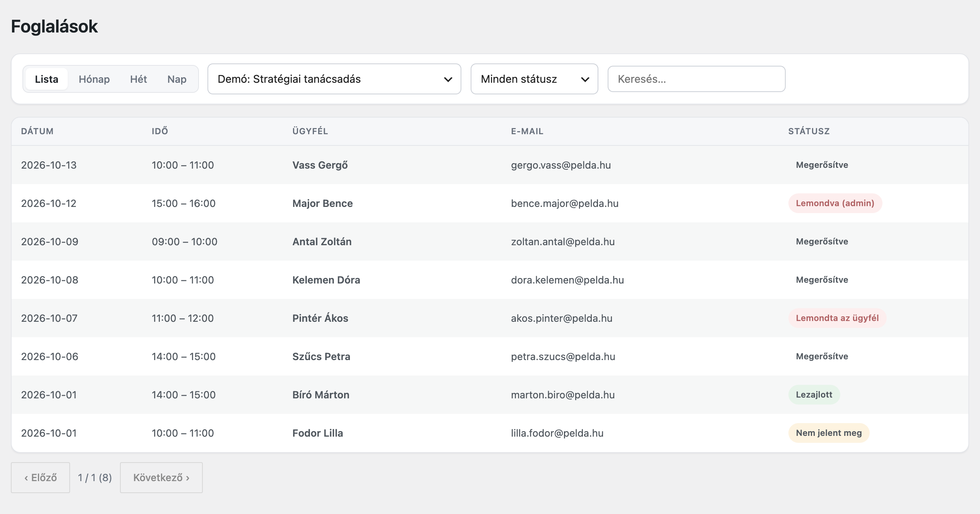Switch to the Hónap view tab

(x=94, y=79)
